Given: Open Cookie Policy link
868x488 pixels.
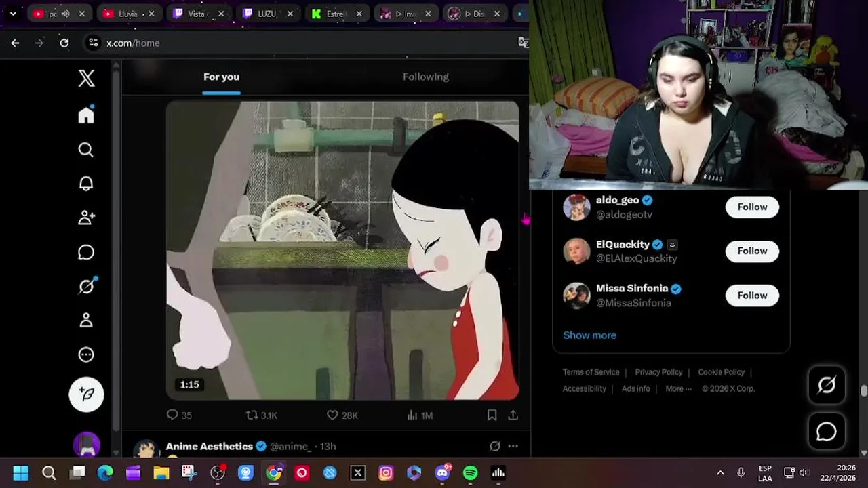Looking at the screenshot, I should click(721, 372).
